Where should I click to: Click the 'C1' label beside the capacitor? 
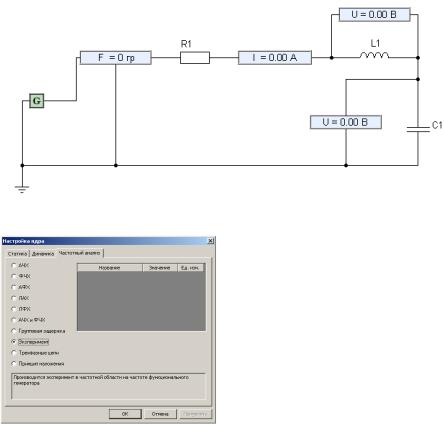[437, 125]
